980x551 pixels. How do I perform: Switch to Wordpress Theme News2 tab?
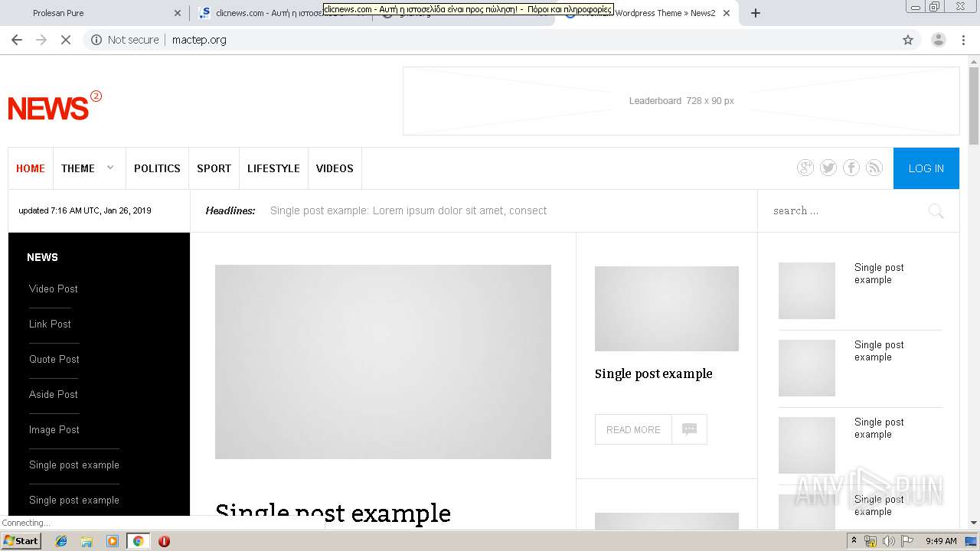(647, 13)
